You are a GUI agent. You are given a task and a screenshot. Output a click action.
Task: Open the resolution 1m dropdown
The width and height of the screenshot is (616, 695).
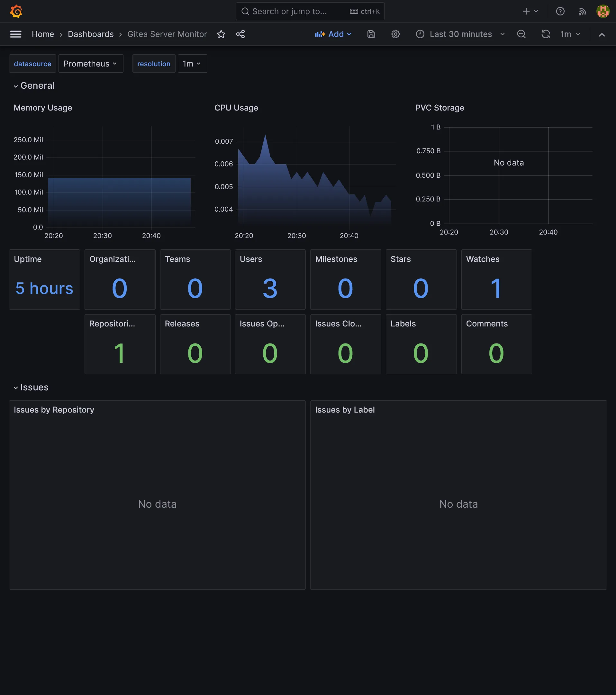tap(192, 63)
